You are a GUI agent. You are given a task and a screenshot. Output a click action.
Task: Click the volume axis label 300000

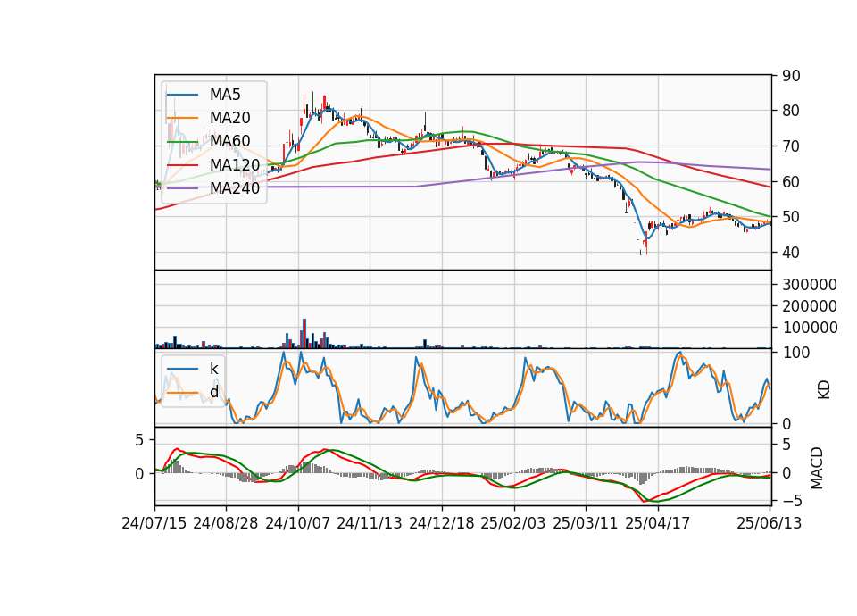(x=810, y=285)
